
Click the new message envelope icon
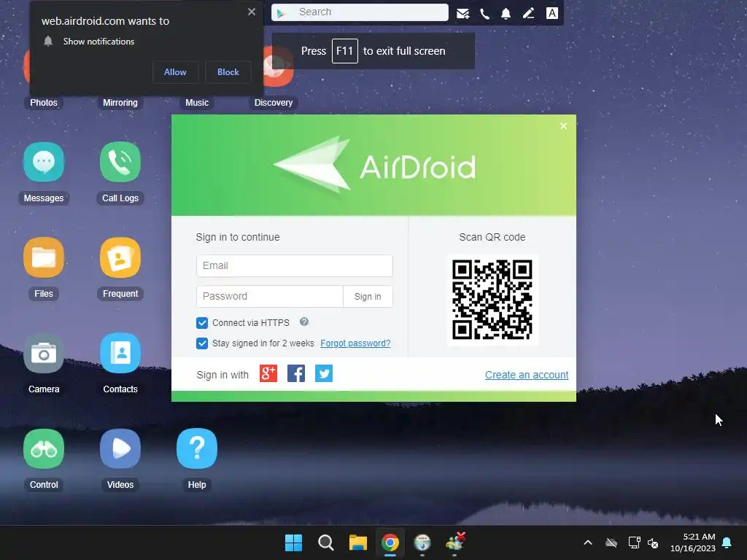462,13
